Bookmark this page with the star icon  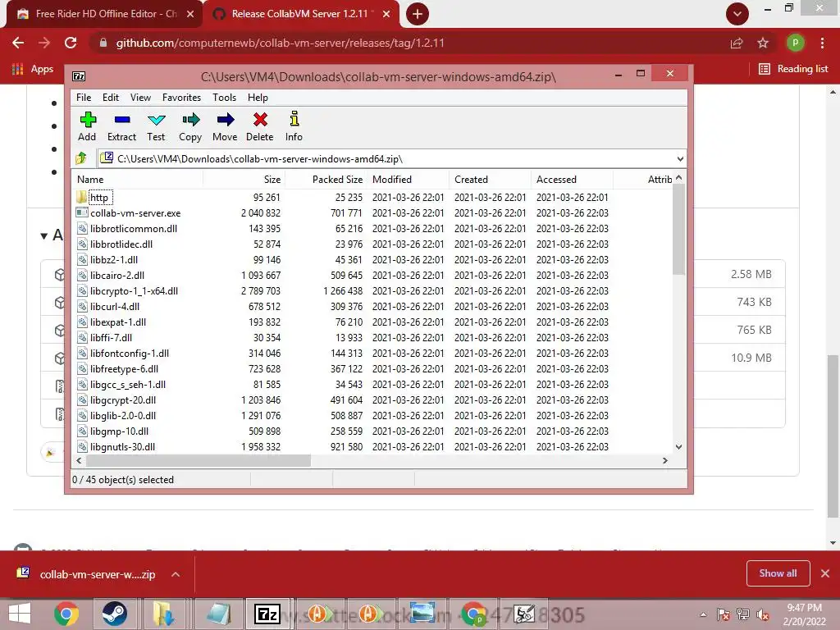[763, 43]
